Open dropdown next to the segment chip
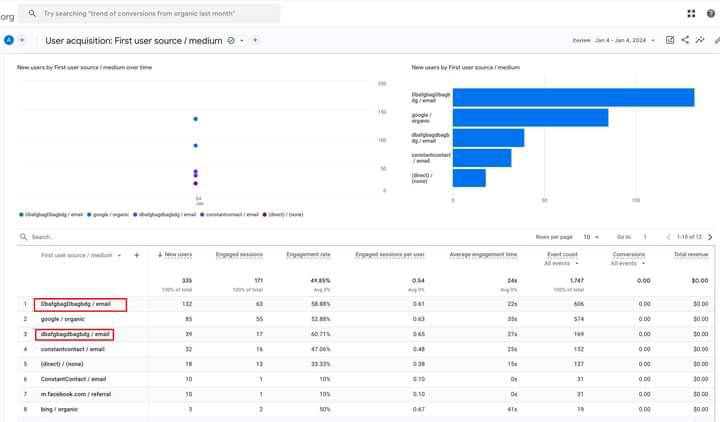This screenshot has width=720, height=422. point(22,40)
